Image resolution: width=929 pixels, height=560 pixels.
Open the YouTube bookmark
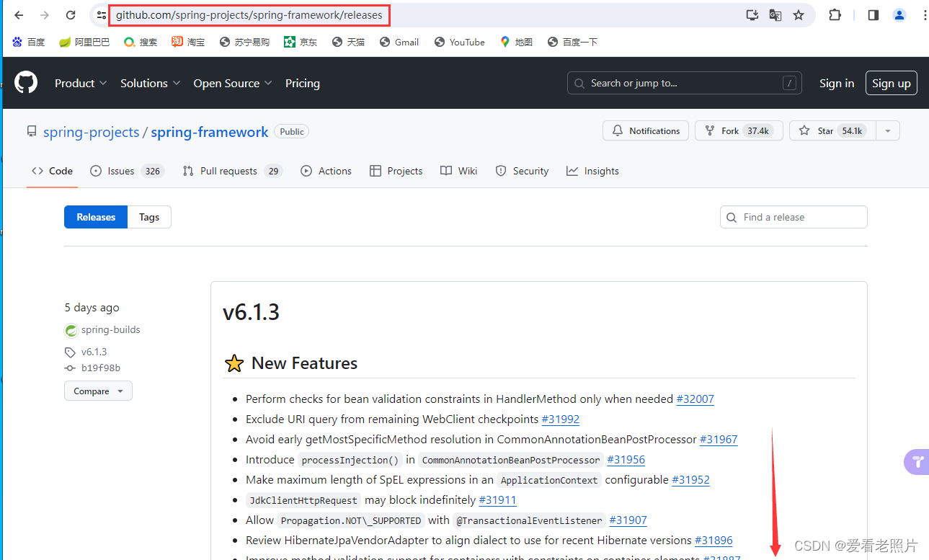(460, 43)
